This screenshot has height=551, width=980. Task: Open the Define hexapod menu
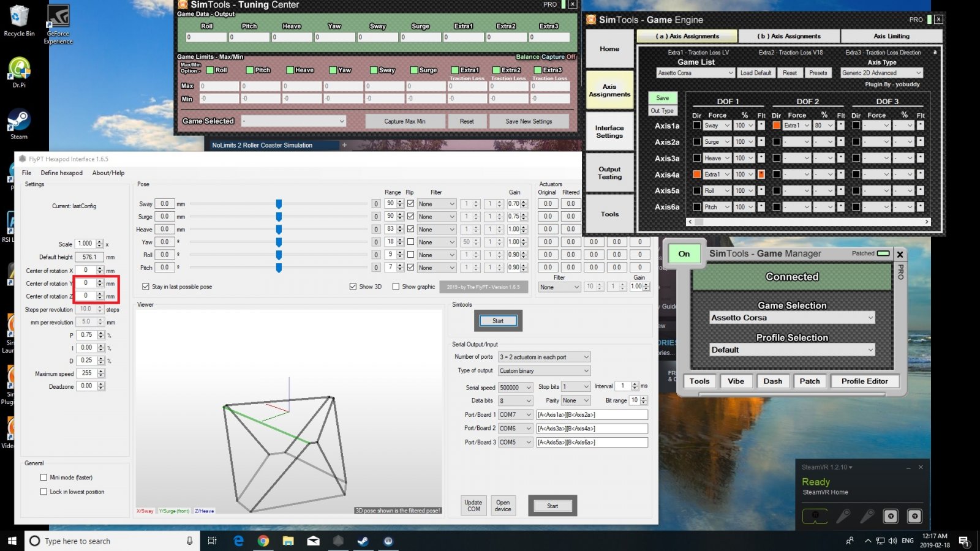pyautogui.click(x=61, y=173)
